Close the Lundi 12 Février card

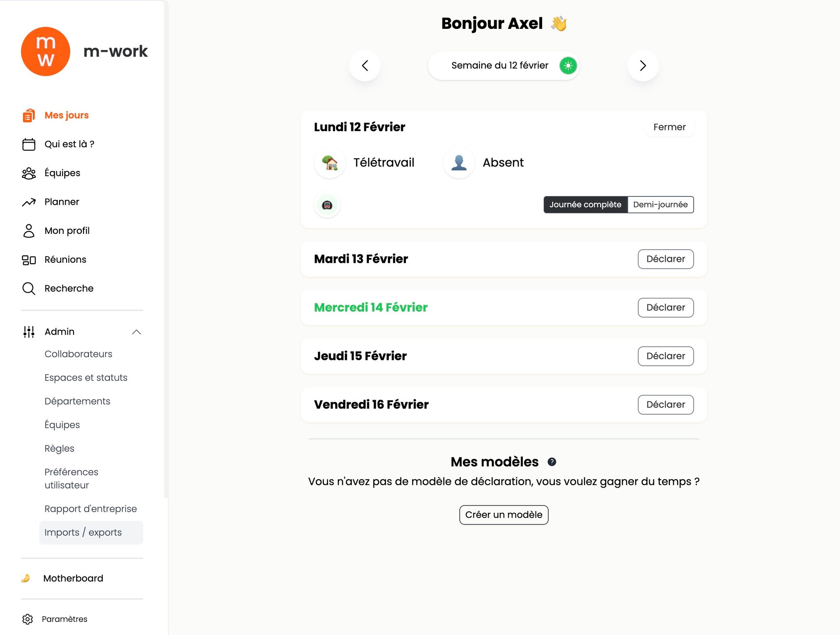(x=669, y=127)
